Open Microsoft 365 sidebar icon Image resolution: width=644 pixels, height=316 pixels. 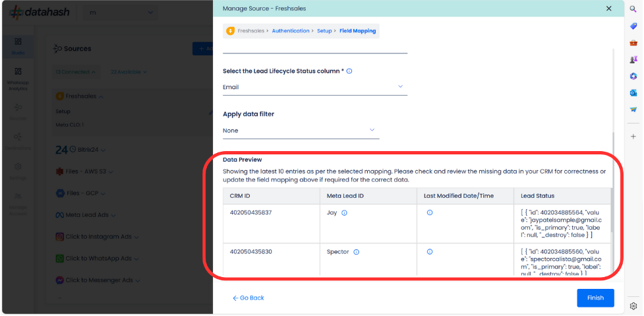tap(633, 76)
